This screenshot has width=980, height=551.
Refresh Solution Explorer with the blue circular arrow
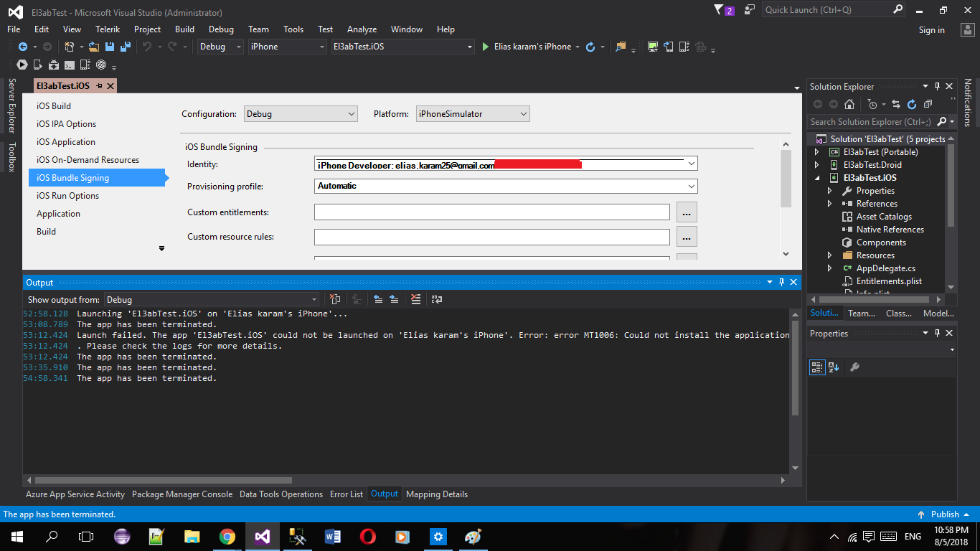click(912, 104)
